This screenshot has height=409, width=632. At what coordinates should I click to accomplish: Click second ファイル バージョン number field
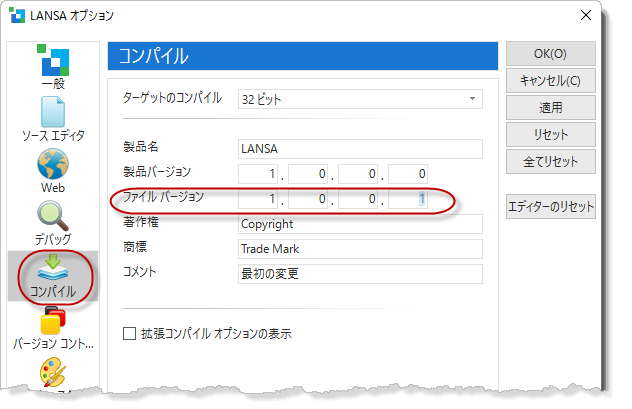(x=308, y=199)
